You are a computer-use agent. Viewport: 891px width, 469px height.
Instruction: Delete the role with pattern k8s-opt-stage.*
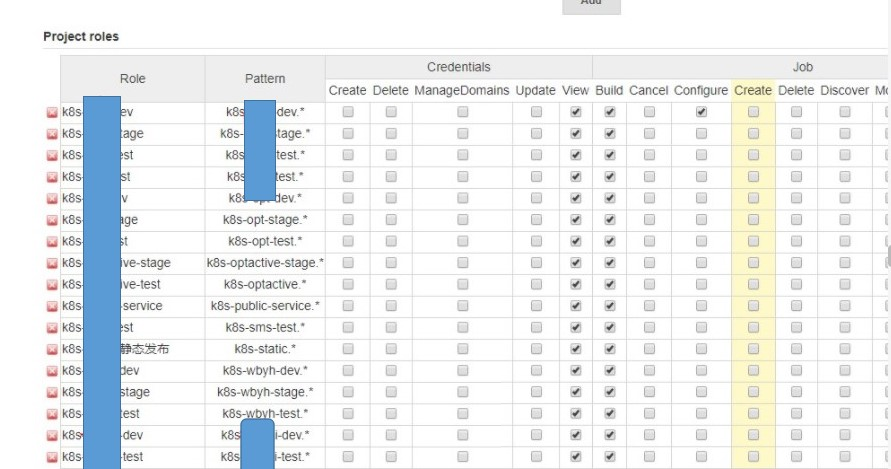pyautogui.click(x=52, y=220)
